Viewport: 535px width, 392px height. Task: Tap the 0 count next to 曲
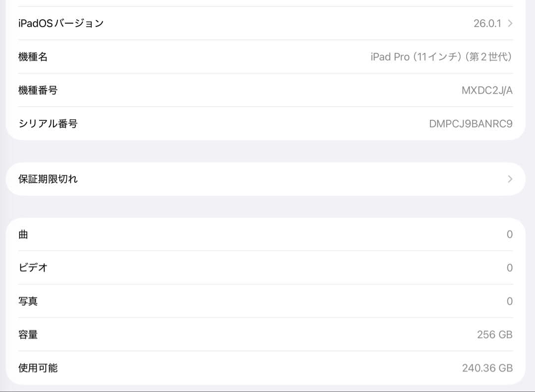(x=509, y=234)
